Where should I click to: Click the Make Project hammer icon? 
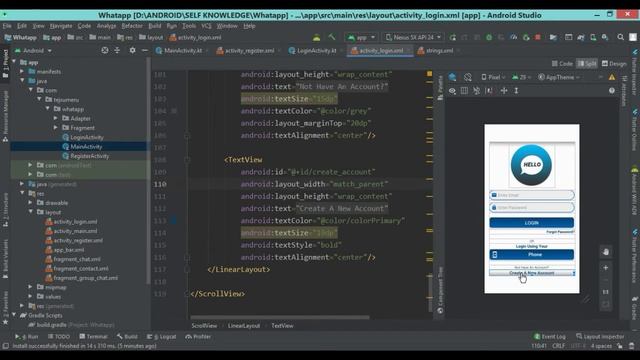coord(331,37)
